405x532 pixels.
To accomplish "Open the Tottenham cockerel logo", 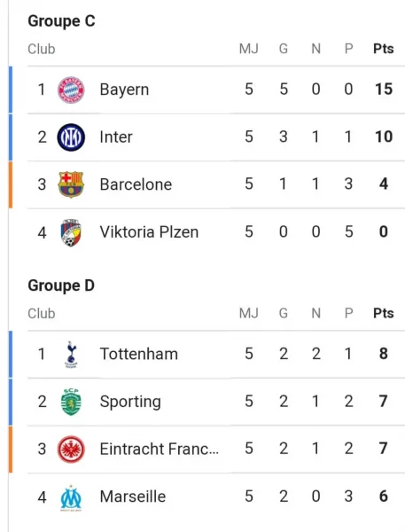I will 71,355.
